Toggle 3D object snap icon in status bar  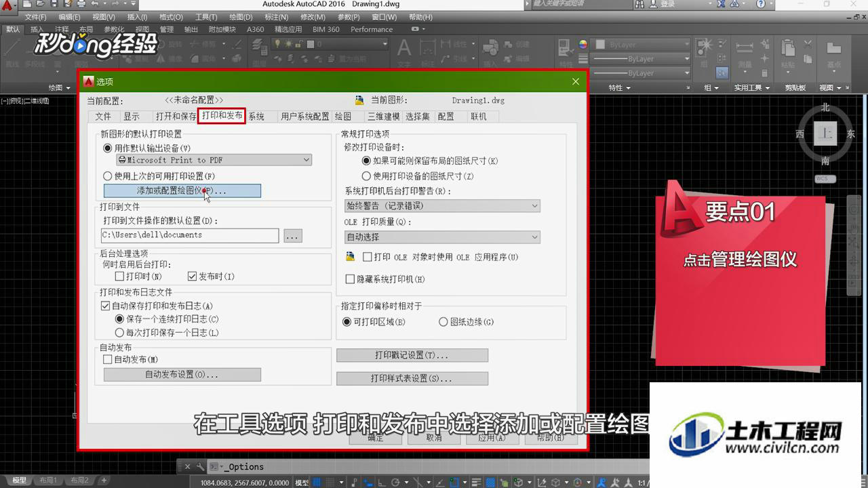pyautogui.click(x=518, y=483)
